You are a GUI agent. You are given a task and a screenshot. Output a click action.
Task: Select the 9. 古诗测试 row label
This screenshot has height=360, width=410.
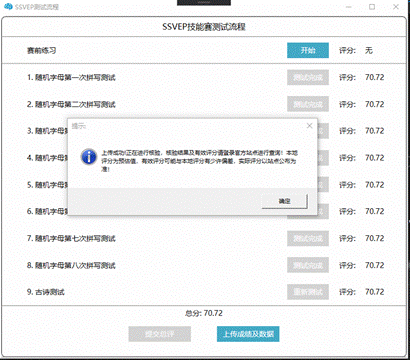click(x=46, y=292)
